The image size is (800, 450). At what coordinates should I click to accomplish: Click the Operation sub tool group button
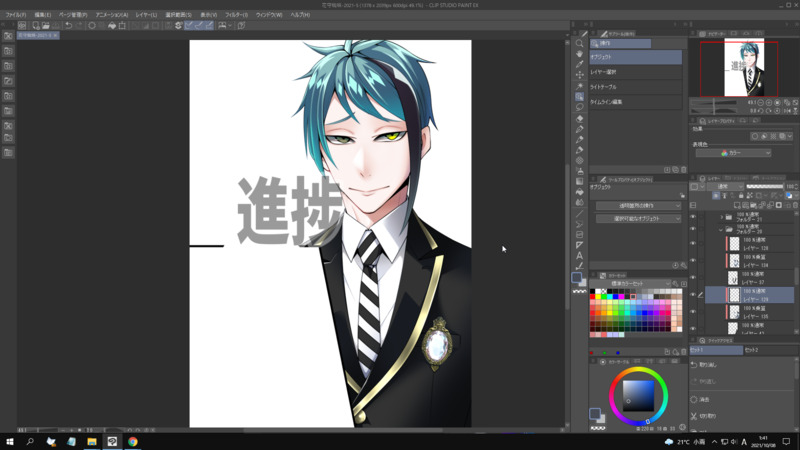point(620,43)
